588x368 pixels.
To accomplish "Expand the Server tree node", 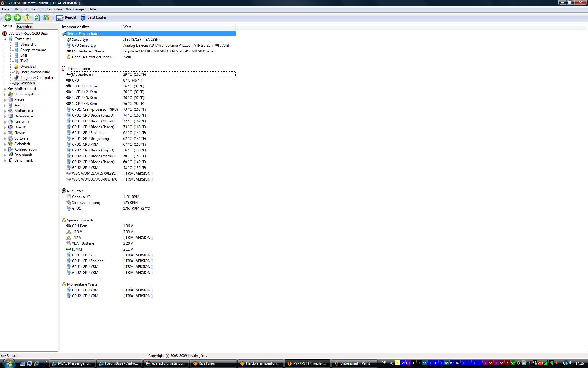I will [x=5, y=100].
